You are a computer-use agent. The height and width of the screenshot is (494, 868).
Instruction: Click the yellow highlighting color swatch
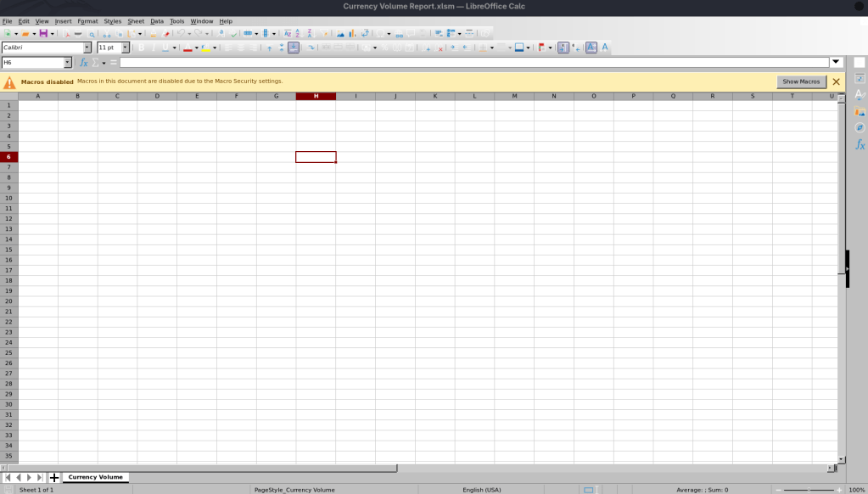click(205, 48)
